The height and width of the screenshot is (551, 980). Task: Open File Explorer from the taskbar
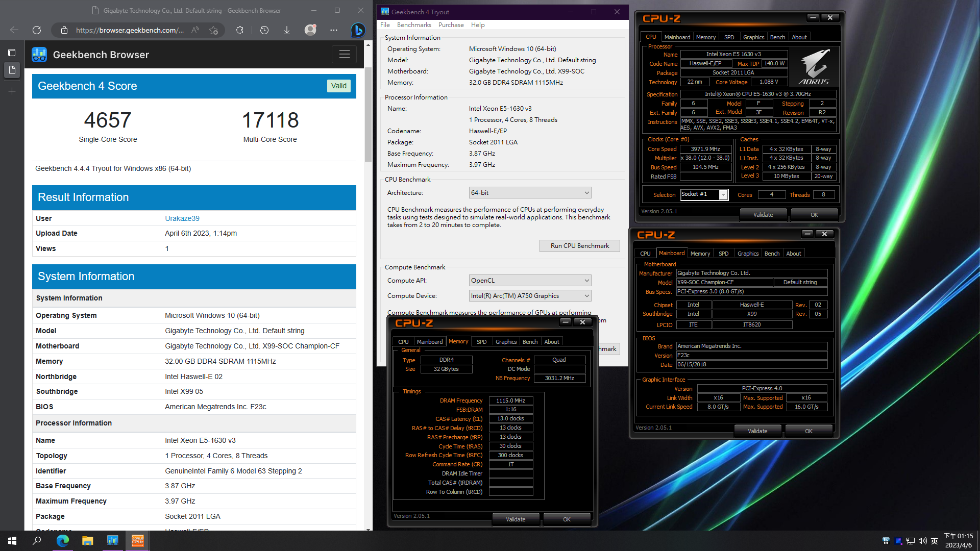click(x=87, y=541)
